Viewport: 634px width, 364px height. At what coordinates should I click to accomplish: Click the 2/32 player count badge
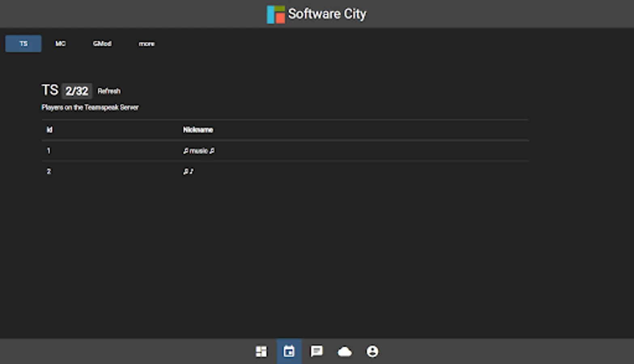point(77,91)
